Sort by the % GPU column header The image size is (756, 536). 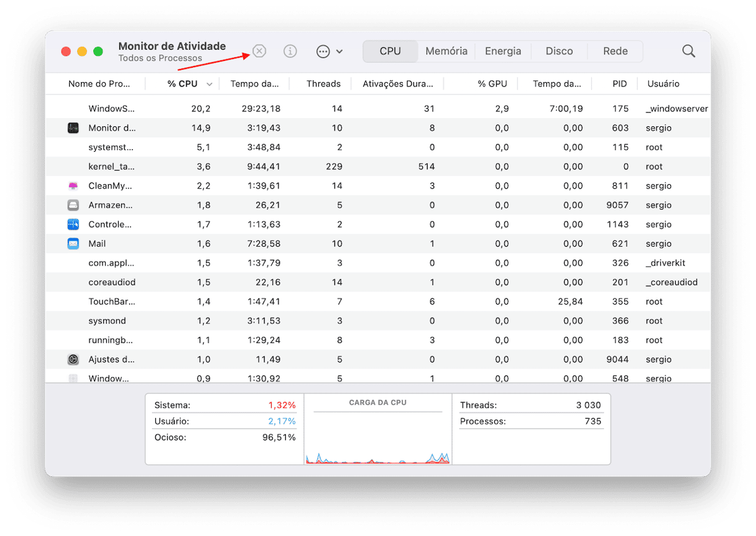coord(492,84)
